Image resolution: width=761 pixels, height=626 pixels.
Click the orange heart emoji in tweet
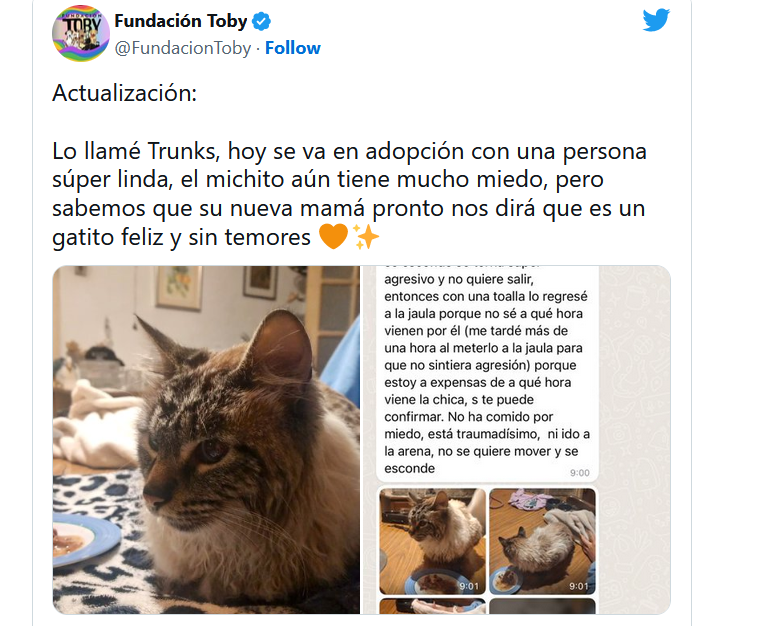tap(333, 236)
